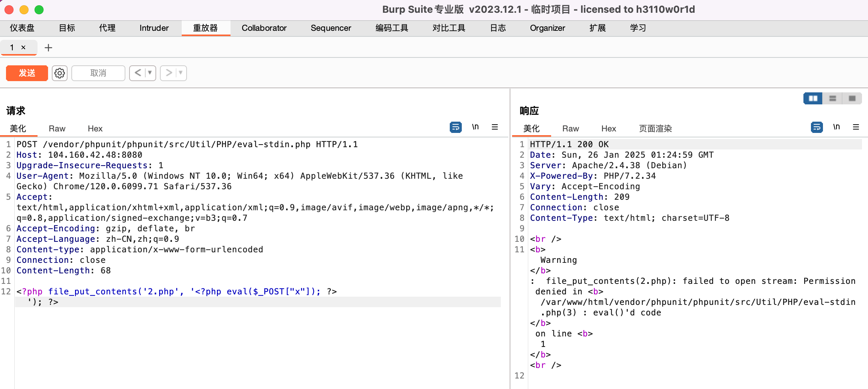This screenshot has height=389, width=868.
Task: Click the back navigation arrow icon
Action: point(138,73)
